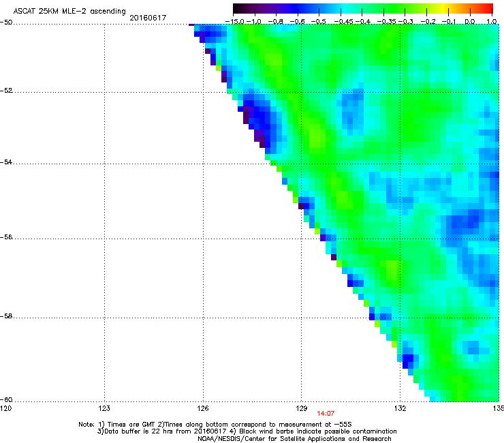Select the -50 latitude axis label
504x443 pixels.
[6, 22]
